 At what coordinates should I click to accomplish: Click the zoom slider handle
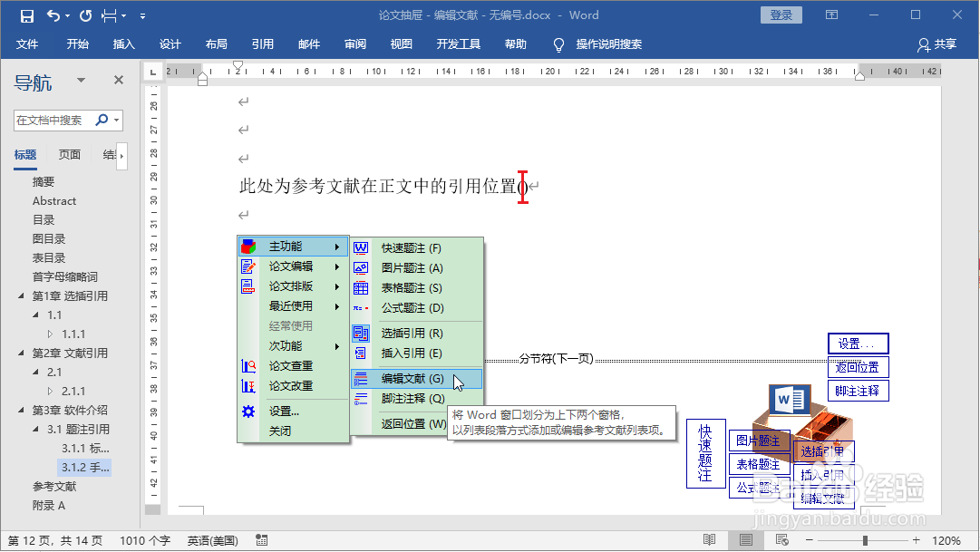tap(865, 540)
